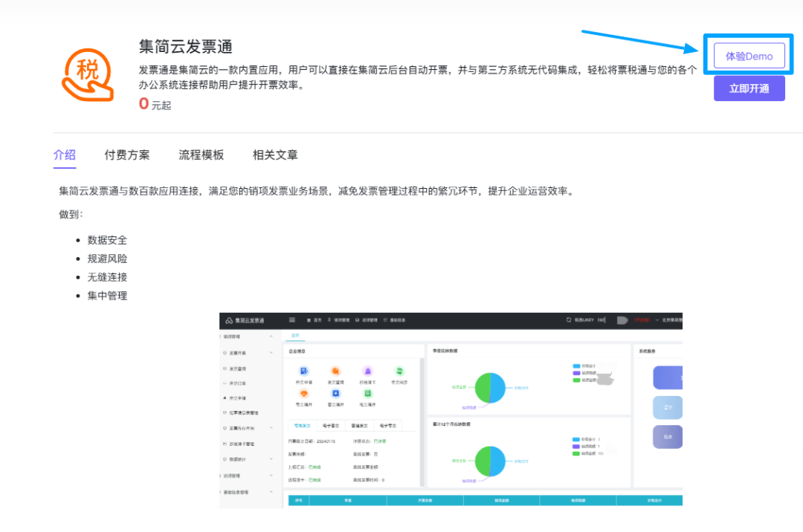Click the 立即开通 button
The width and height of the screenshot is (803, 532).
(x=749, y=88)
